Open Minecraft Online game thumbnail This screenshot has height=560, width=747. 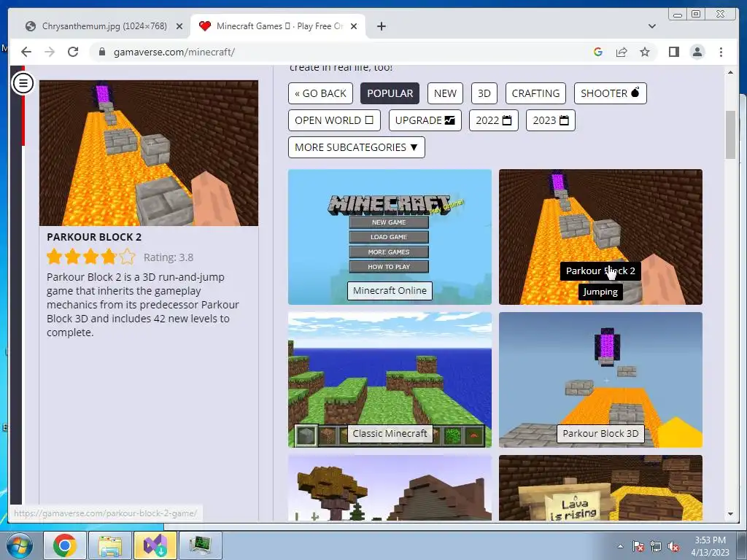click(x=390, y=237)
